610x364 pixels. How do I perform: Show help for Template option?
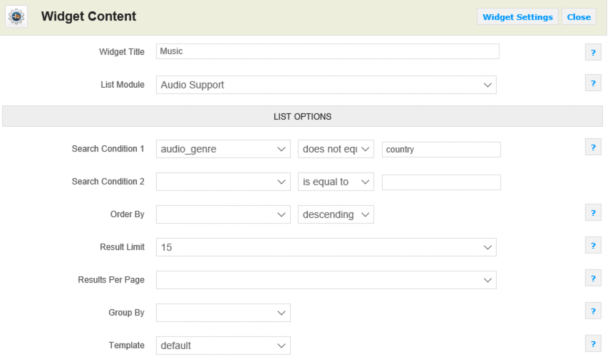(593, 344)
